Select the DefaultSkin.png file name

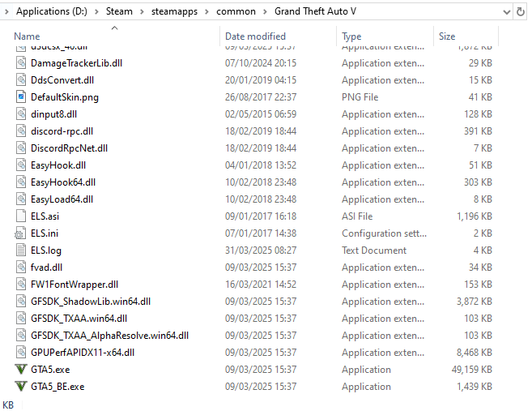click(x=65, y=97)
